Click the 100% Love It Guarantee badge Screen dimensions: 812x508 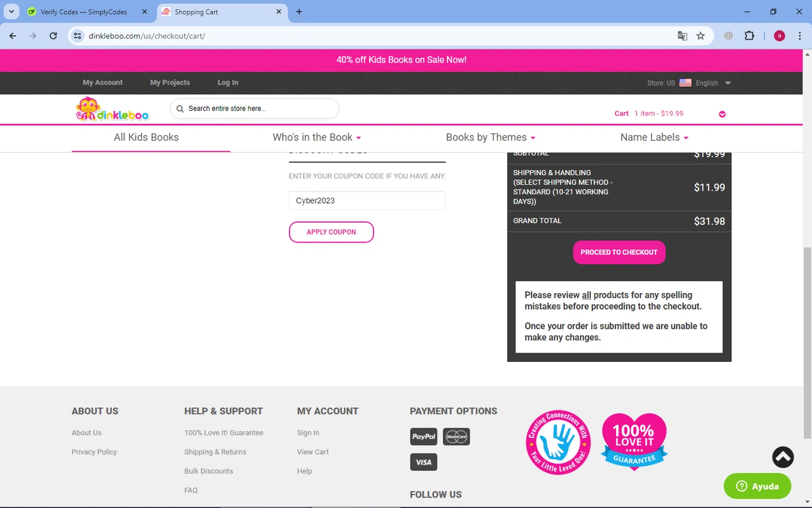pyautogui.click(x=634, y=442)
